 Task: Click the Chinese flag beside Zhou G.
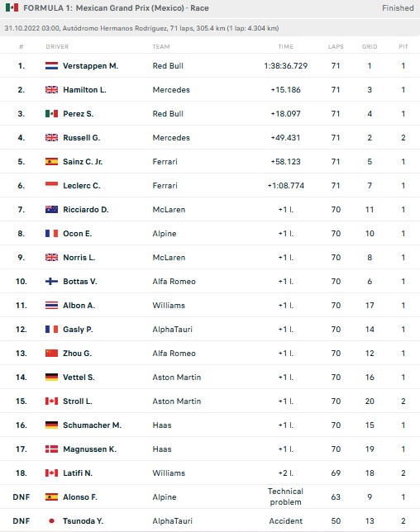[x=51, y=354]
